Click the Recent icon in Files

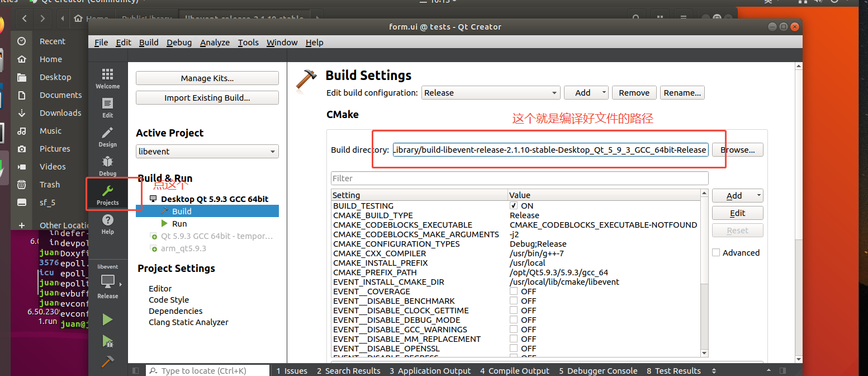[x=22, y=41]
